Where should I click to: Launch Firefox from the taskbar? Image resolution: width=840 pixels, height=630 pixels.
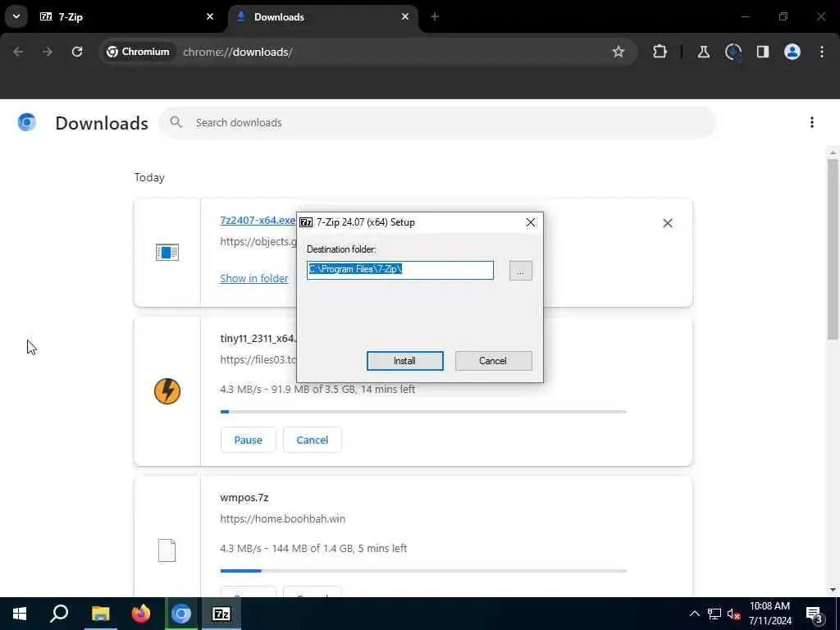tap(141, 614)
